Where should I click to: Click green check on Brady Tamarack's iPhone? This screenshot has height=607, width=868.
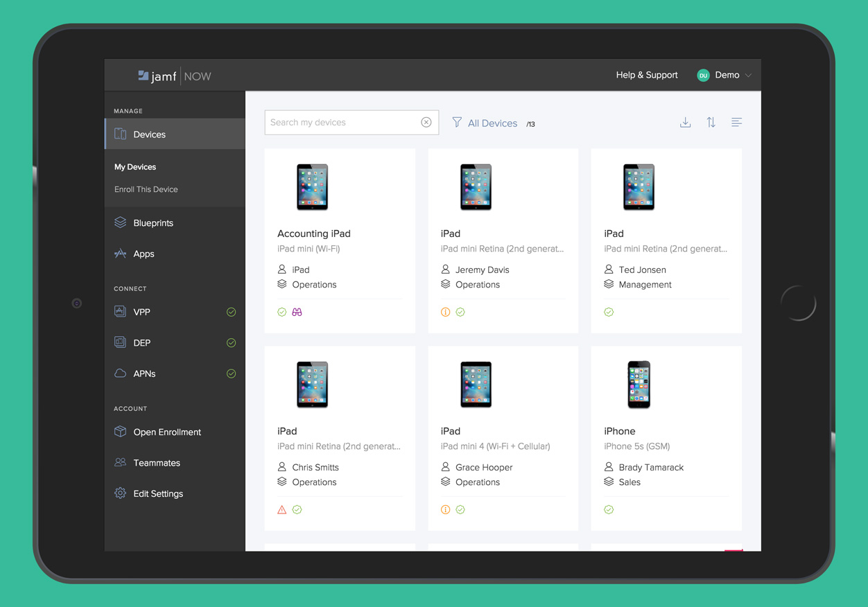point(609,510)
